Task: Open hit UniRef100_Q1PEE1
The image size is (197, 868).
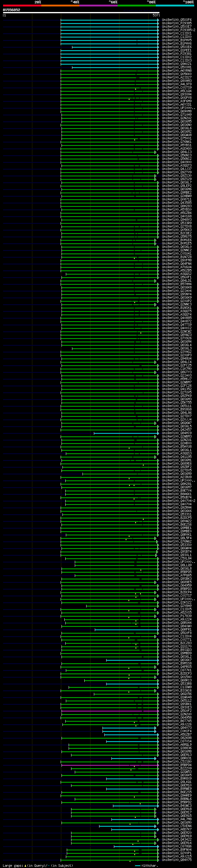Action: pyautogui.click(x=177, y=50)
